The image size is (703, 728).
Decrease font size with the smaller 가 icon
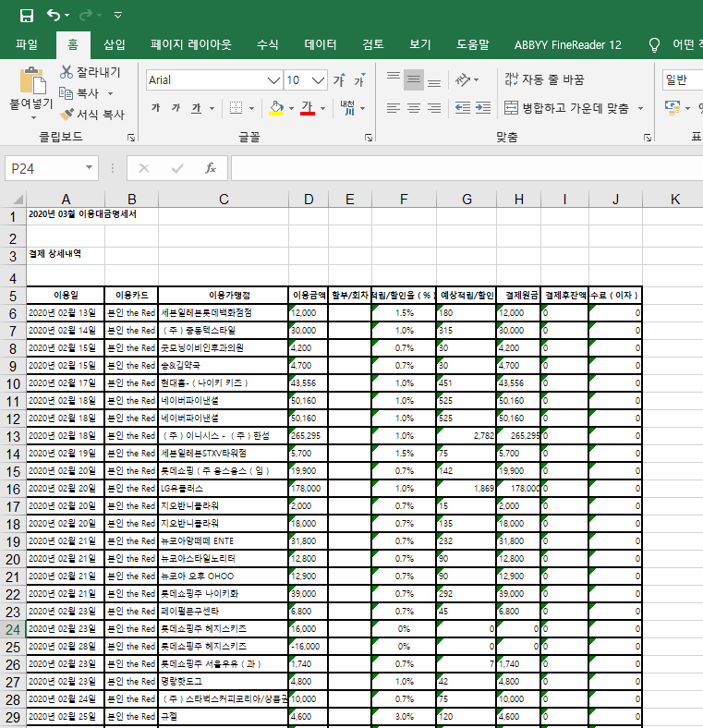click(360, 80)
